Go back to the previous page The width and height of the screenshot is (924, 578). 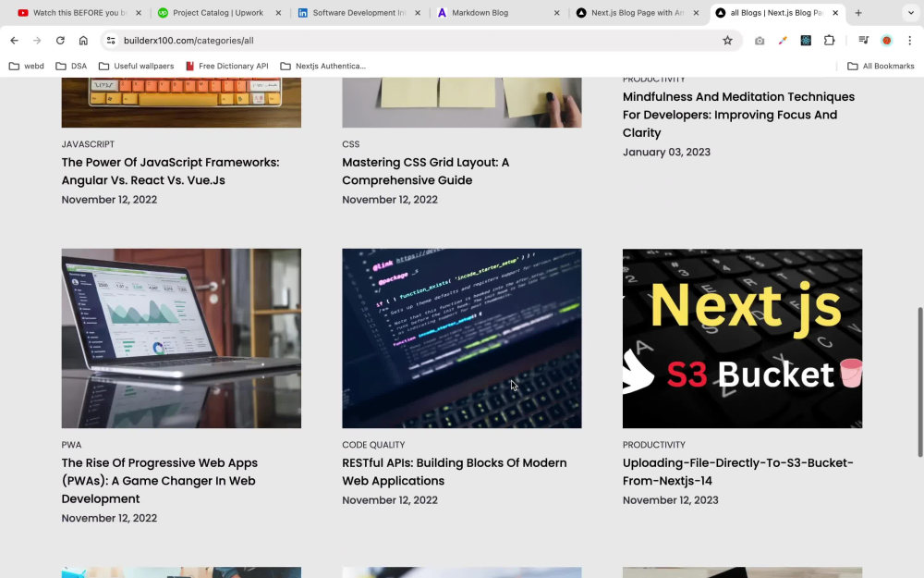(14, 40)
